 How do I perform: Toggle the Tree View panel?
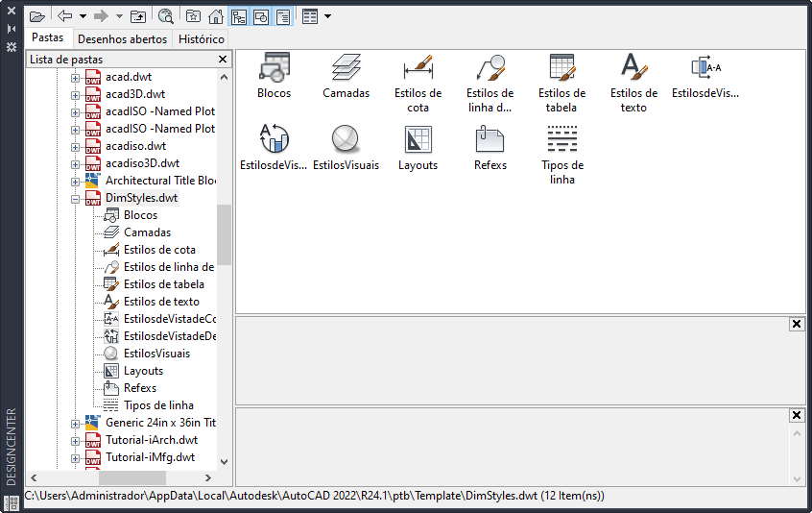(x=239, y=16)
